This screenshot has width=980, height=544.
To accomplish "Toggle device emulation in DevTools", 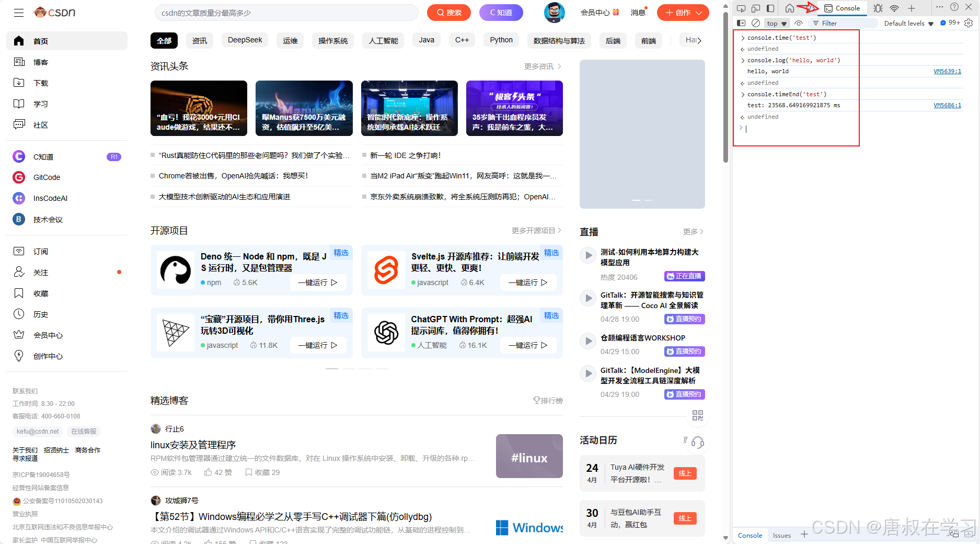I will tap(756, 8).
